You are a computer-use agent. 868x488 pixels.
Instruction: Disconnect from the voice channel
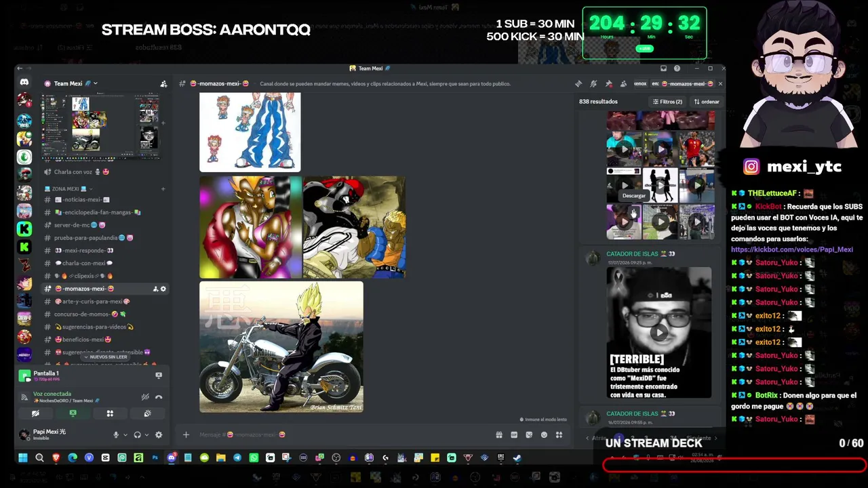coord(159,396)
